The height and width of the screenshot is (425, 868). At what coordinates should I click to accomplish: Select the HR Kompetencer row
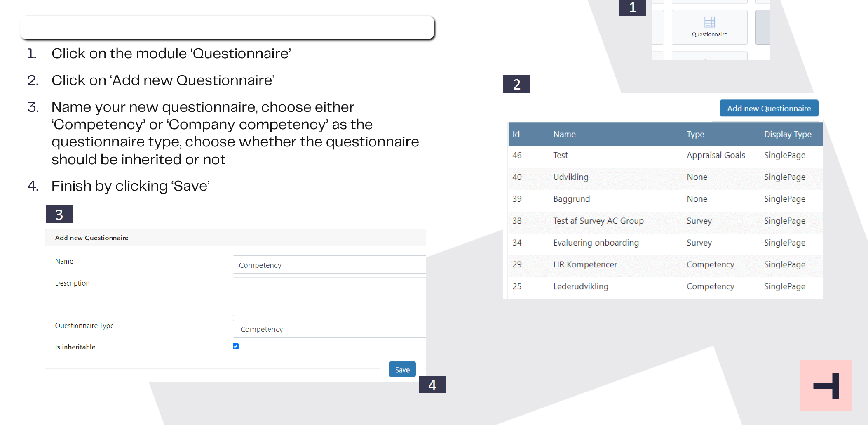(666, 264)
